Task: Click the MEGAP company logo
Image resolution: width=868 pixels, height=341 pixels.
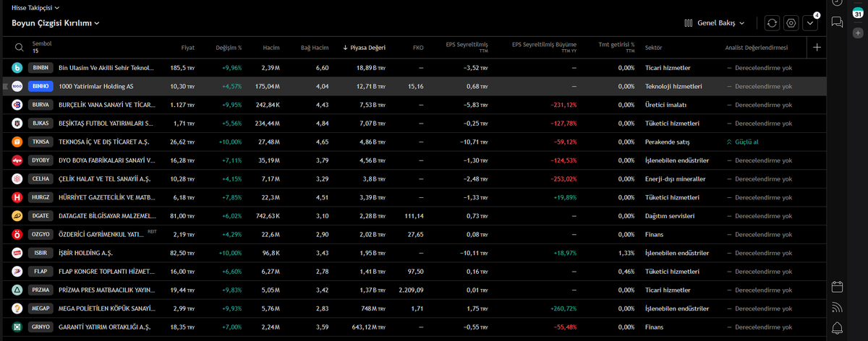Action: click(17, 308)
